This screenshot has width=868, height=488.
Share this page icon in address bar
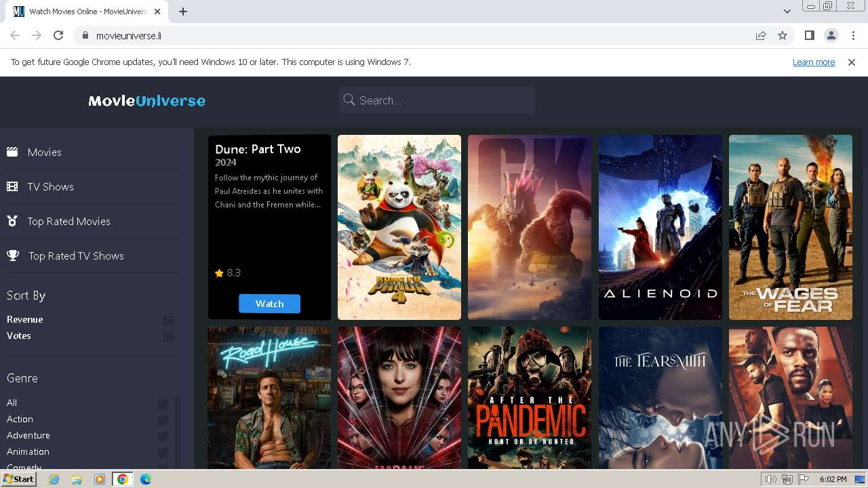pos(761,35)
